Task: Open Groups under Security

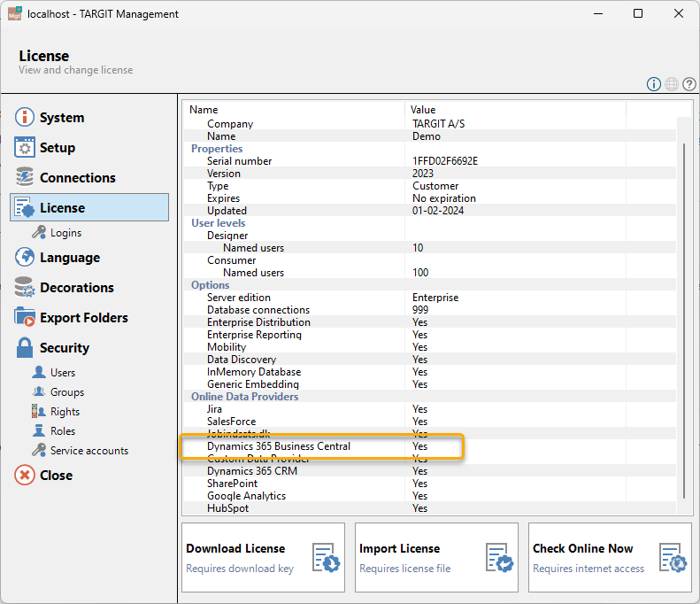Action: pos(67,392)
